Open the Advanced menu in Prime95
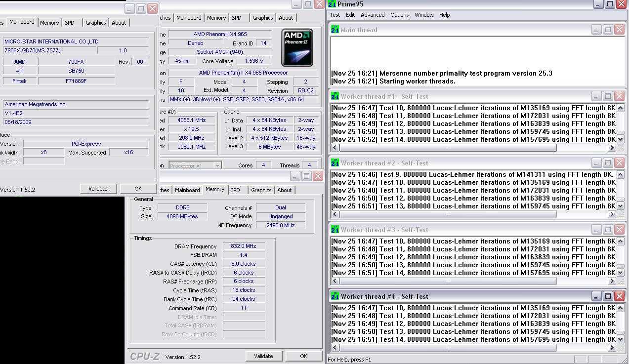 [373, 15]
